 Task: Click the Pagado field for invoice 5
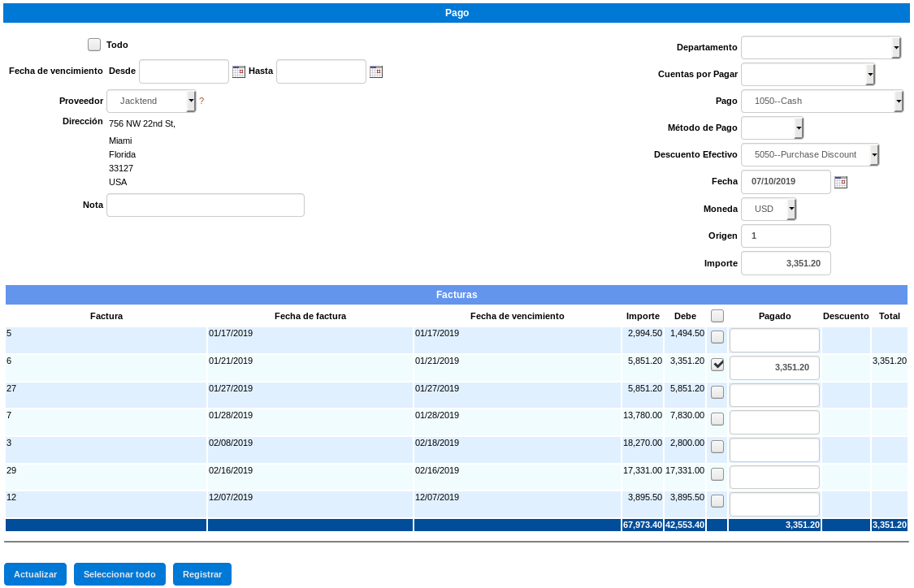(775, 340)
